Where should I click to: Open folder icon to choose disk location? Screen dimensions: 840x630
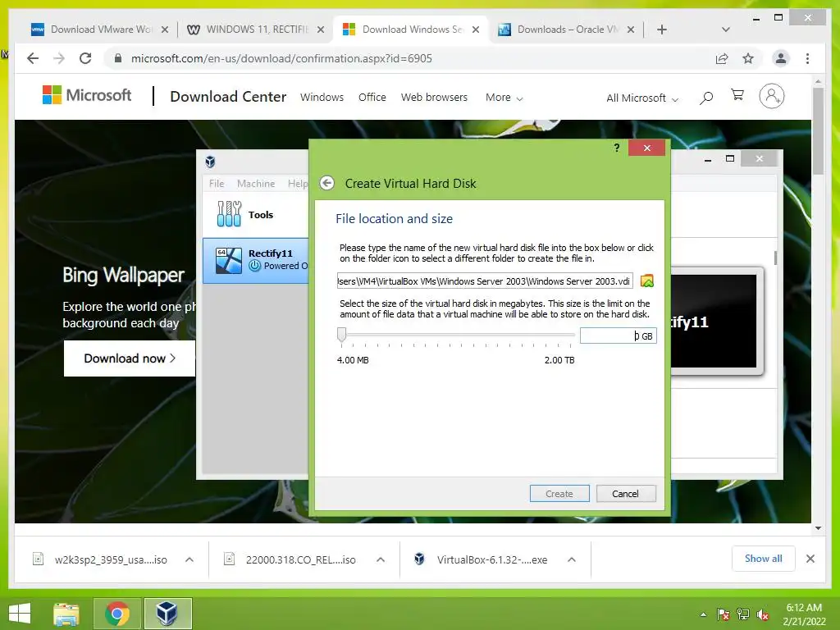point(647,281)
